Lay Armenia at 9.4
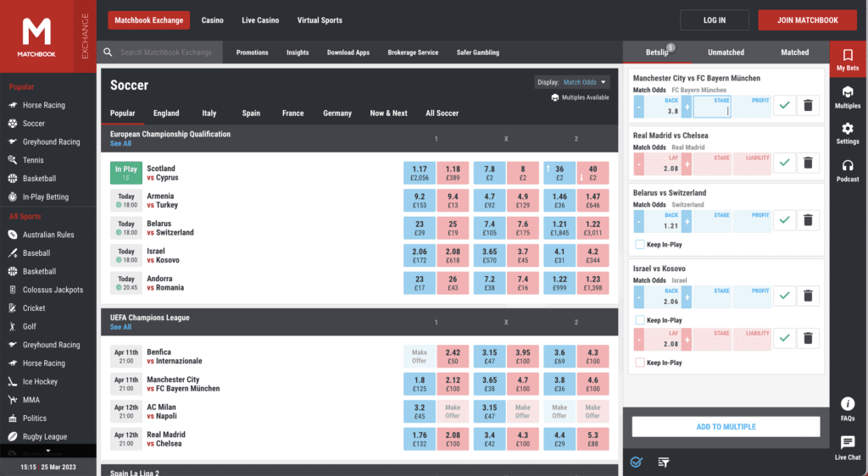Screen dimensions: 868x476 (x=453, y=201)
